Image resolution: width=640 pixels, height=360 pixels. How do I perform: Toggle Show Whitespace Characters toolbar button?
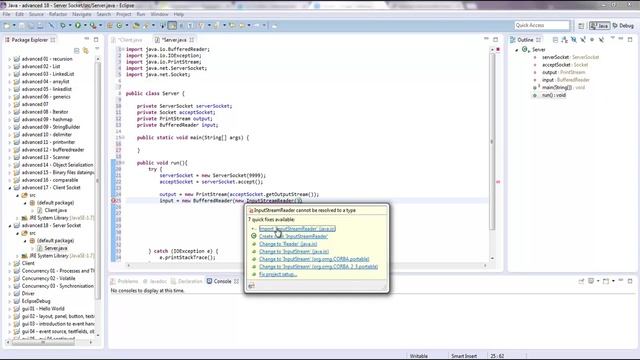coord(190,26)
